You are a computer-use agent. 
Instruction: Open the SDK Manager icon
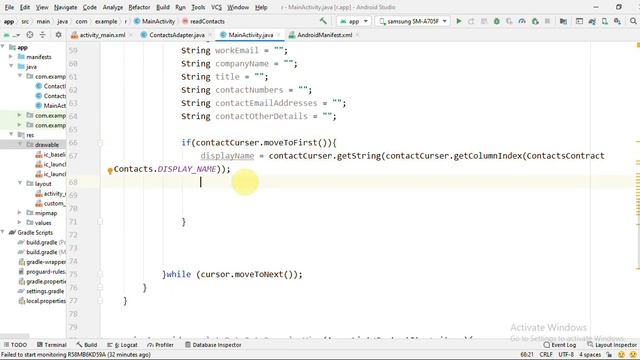click(617, 21)
